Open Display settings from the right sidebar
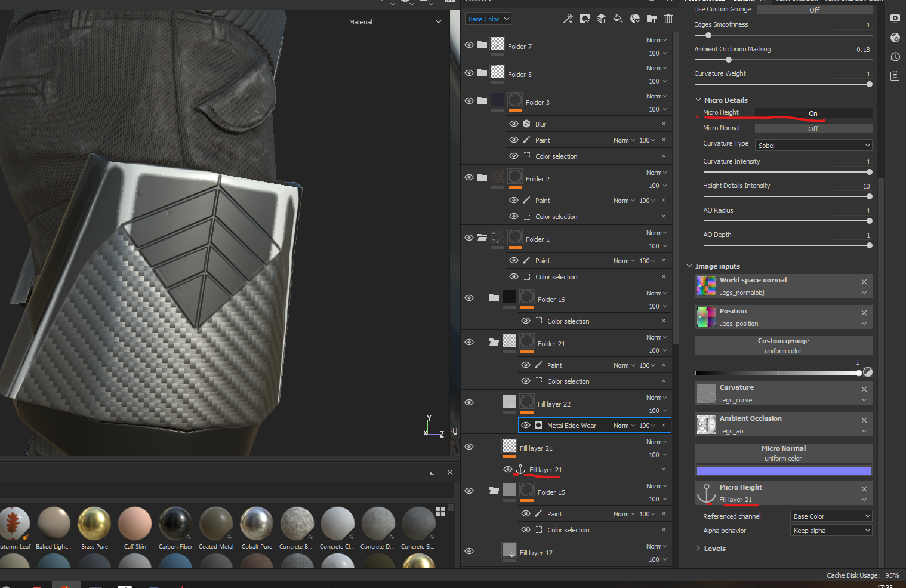The height and width of the screenshot is (588, 906). [895, 19]
